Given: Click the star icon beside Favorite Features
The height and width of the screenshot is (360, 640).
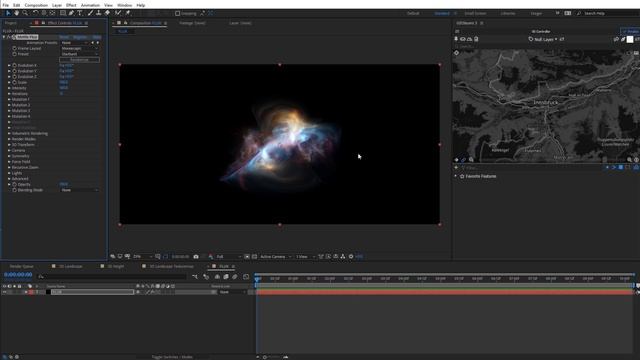Looking at the screenshot, I should 462,176.
